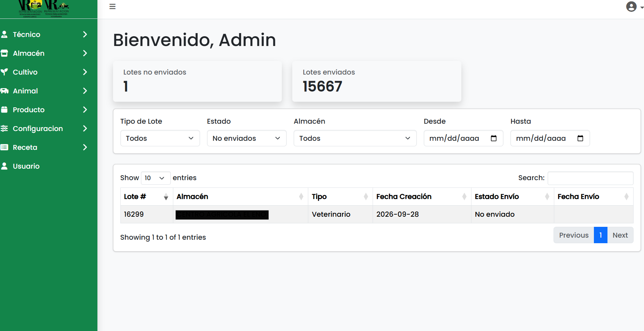
Task: Select page 1 in pagination
Action: click(x=601, y=235)
